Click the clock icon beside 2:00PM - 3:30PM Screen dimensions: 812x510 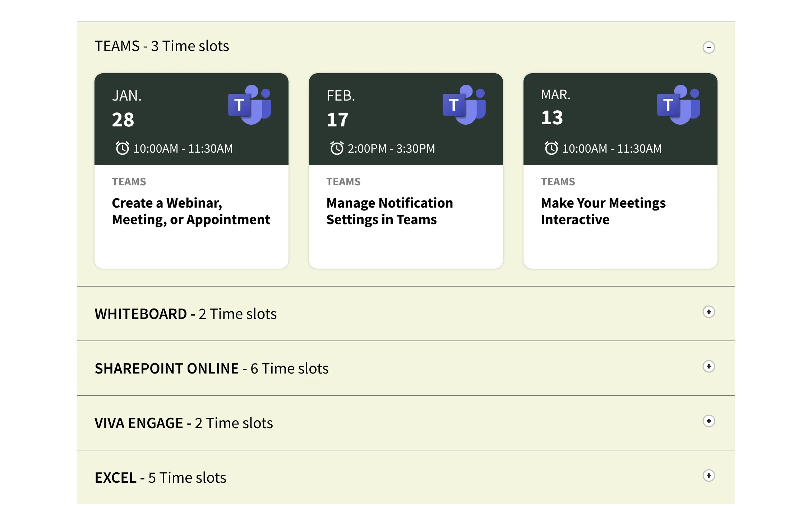(337, 148)
